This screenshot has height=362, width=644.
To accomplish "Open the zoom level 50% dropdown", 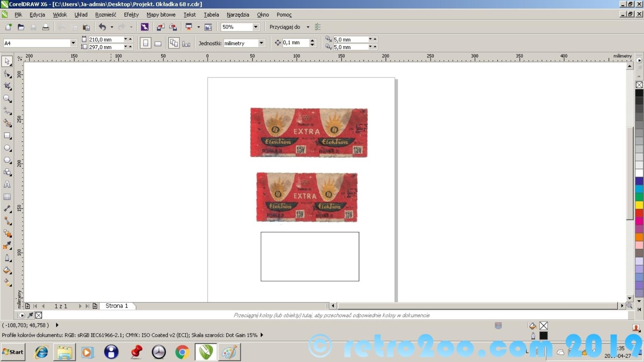I will [x=256, y=27].
